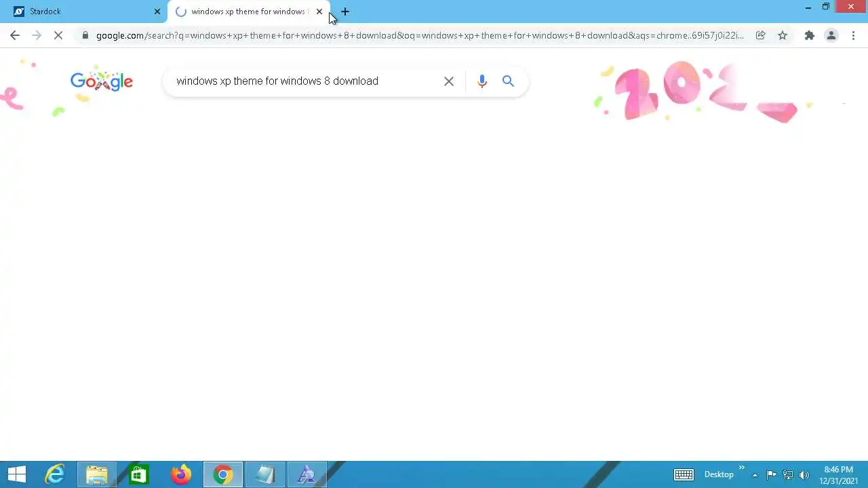Minimize the Chrome window

(x=808, y=7)
